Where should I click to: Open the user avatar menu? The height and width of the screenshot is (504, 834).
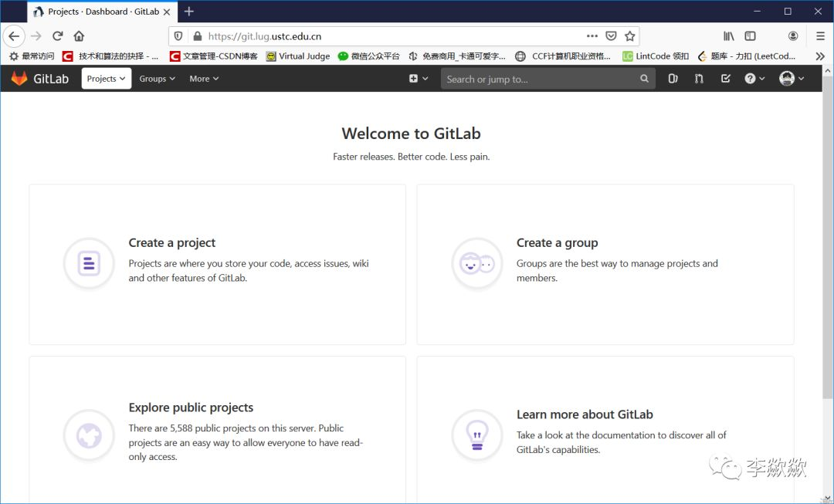[x=792, y=79]
